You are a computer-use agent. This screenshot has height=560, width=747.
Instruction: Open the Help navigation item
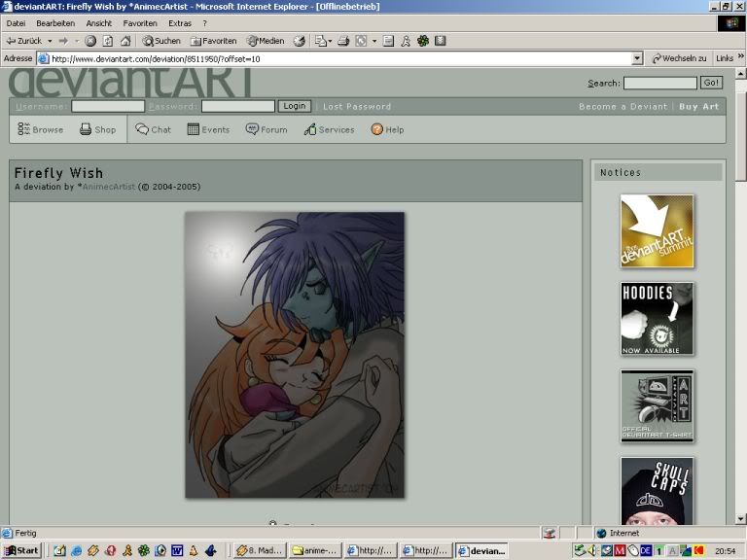click(387, 129)
